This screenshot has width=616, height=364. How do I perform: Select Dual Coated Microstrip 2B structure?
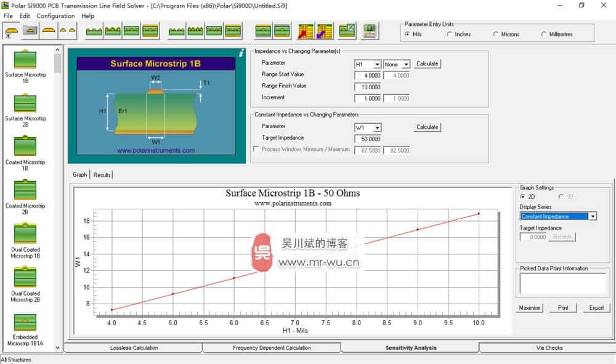click(25, 285)
